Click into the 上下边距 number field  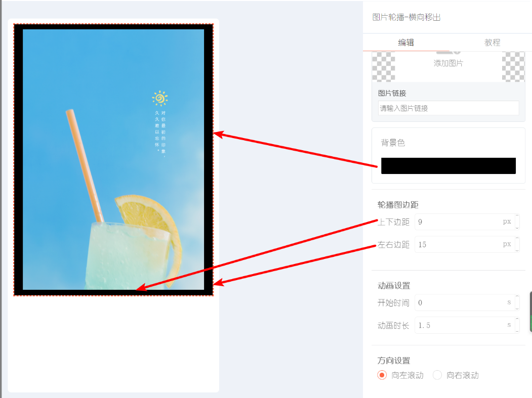point(465,222)
